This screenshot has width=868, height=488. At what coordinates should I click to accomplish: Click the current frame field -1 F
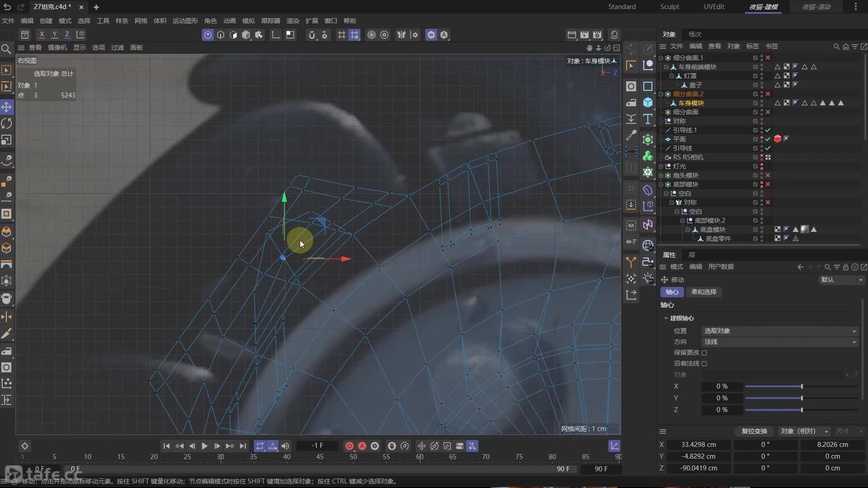pyautogui.click(x=317, y=446)
